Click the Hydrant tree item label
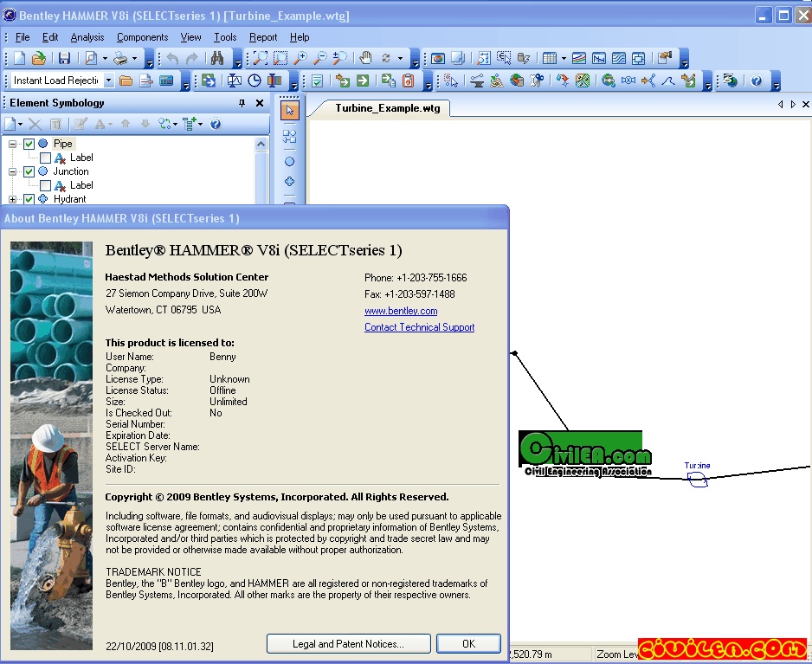The width and height of the screenshot is (812, 664). point(70,199)
